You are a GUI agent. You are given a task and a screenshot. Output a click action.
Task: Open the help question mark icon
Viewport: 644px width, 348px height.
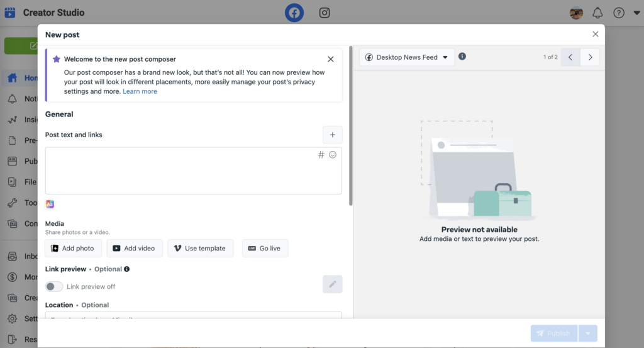coord(619,13)
